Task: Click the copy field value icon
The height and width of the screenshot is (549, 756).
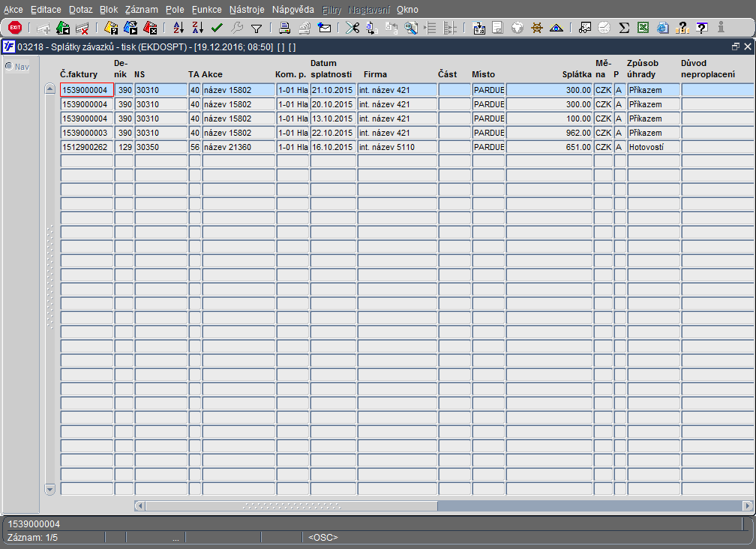Action: (372, 28)
